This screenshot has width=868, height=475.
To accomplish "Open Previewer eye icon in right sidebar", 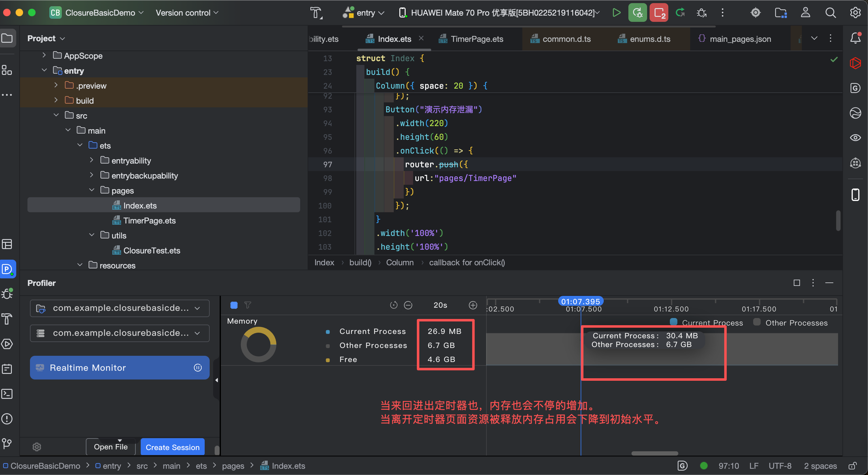I will (x=855, y=138).
